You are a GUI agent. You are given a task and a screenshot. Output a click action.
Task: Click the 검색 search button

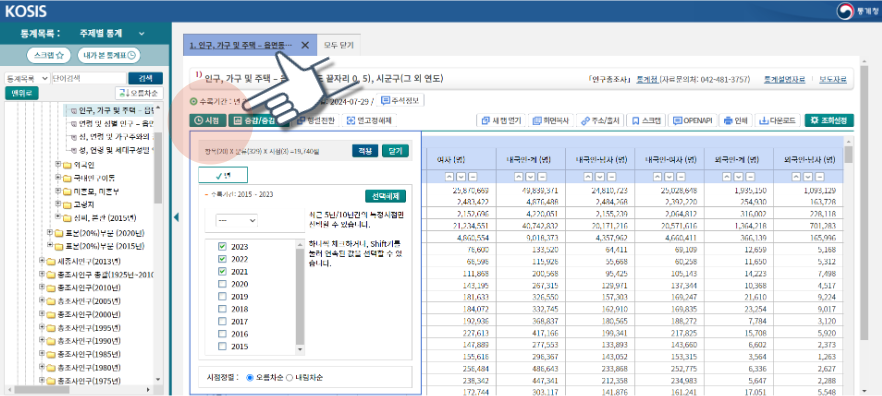click(146, 78)
